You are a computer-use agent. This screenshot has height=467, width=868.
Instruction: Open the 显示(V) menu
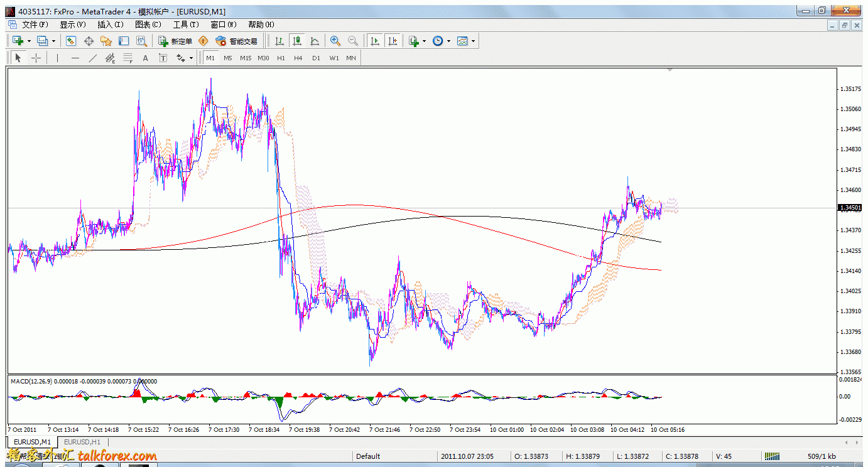tap(73, 24)
